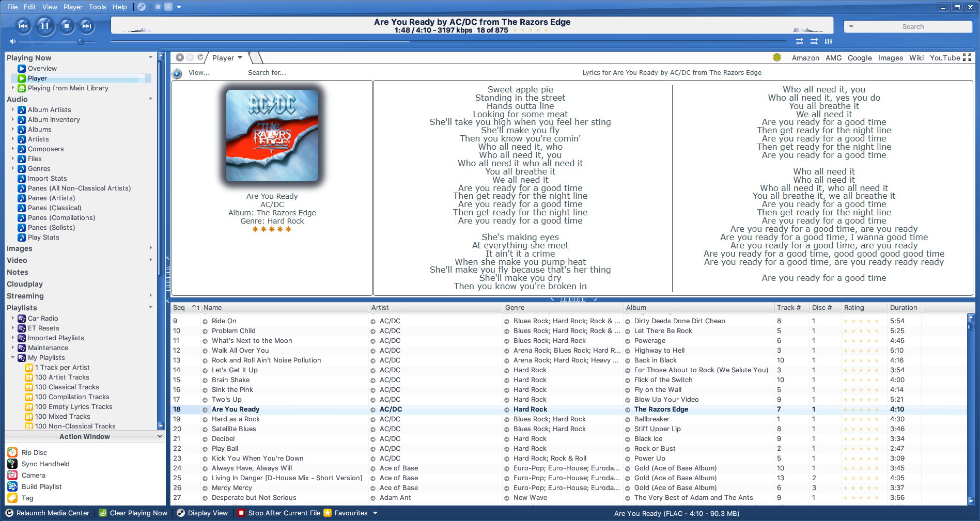980x521 pixels.
Task: Open the search options dropdown arrow
Action: pos(851,26)
